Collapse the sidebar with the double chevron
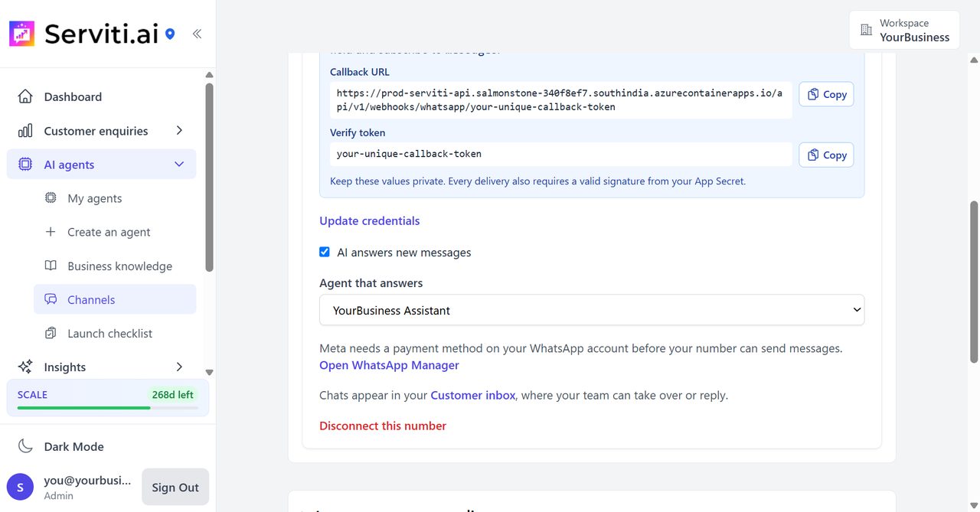The height and width of the screenshot is (512, 980). [197, 34]
